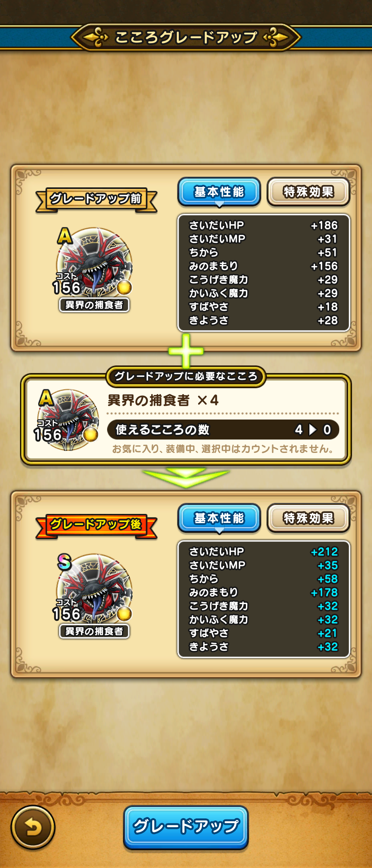
Task: Select 基本性能 tab in before-upgrade panel
Action: pos(219,192)
